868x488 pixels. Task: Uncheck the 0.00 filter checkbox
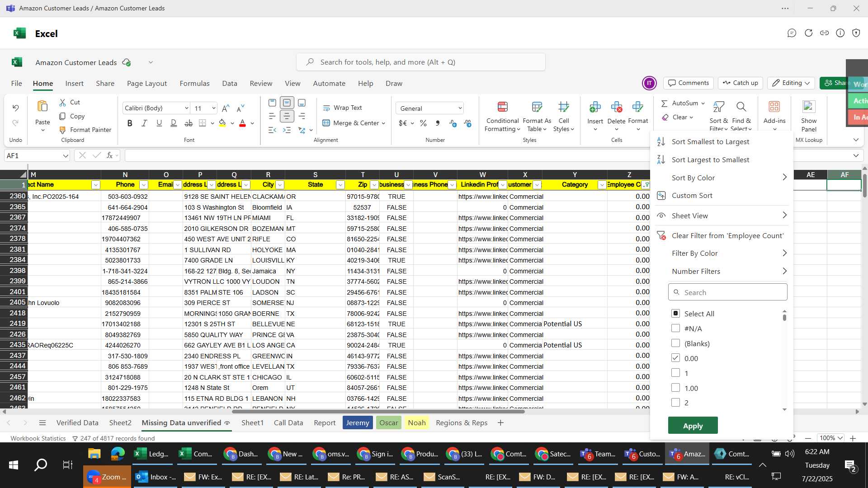[x=675, y=358]
